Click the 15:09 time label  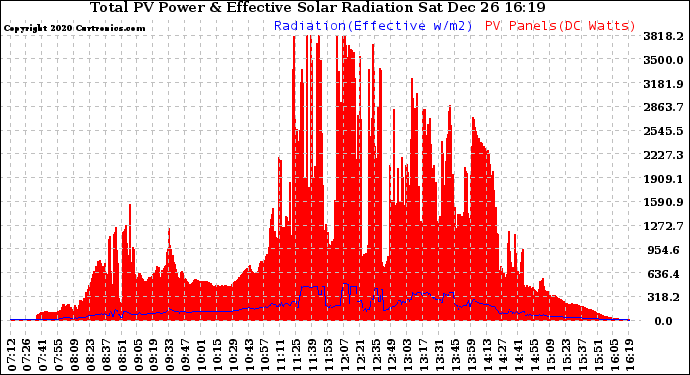[550, 355]
